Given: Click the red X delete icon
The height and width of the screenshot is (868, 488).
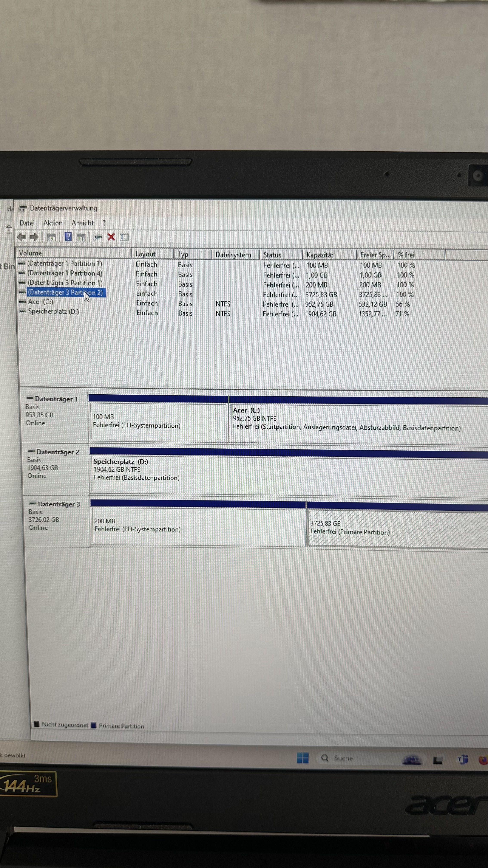Looking at the screenshot, I should tap(111, 237).
